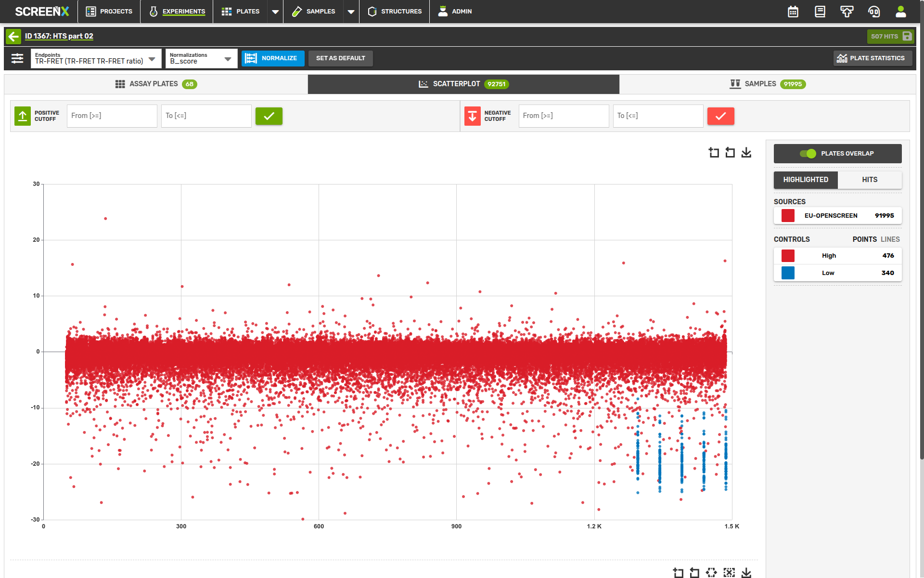Switch to the Hits panel view
This screenshot has width=924, height=578.
click(x=869, y=180)
